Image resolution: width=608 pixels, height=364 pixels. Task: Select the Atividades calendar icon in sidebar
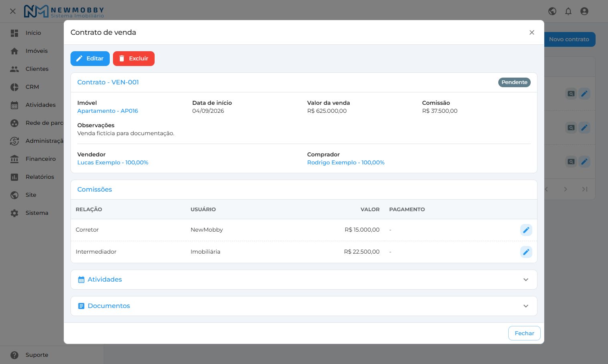[x=14, y=105]
